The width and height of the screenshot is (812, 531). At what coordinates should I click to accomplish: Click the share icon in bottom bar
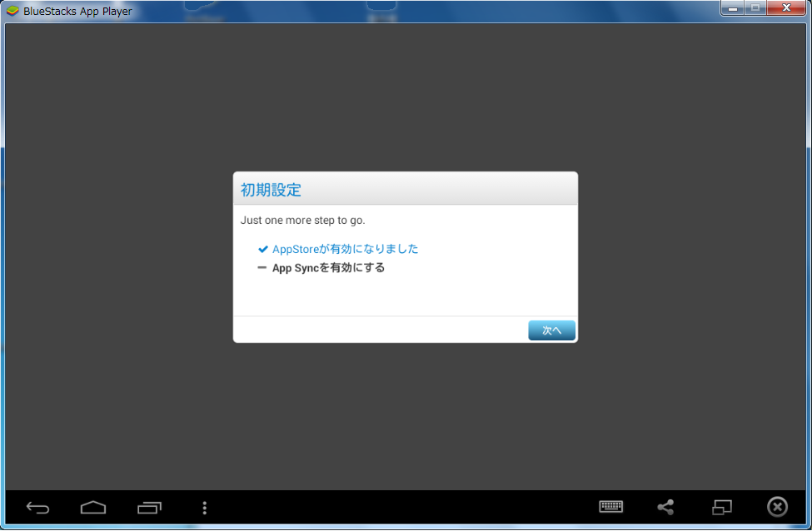tap(665, 507)
